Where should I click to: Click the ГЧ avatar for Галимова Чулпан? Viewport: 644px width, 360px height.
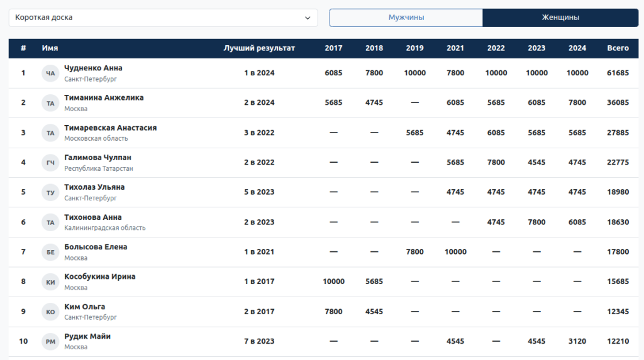[x=50, y=163]
